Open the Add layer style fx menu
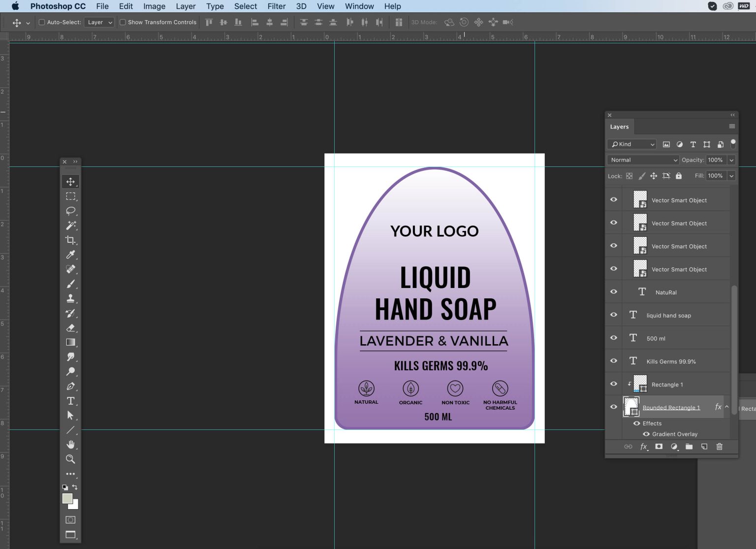 [x=644, y=447]
